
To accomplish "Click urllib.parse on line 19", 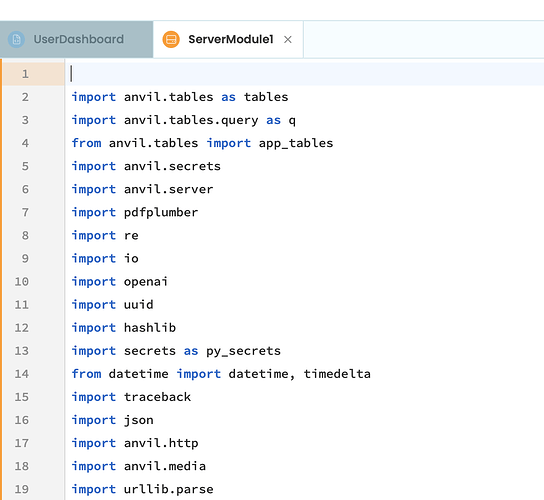I will pos(169,489).
